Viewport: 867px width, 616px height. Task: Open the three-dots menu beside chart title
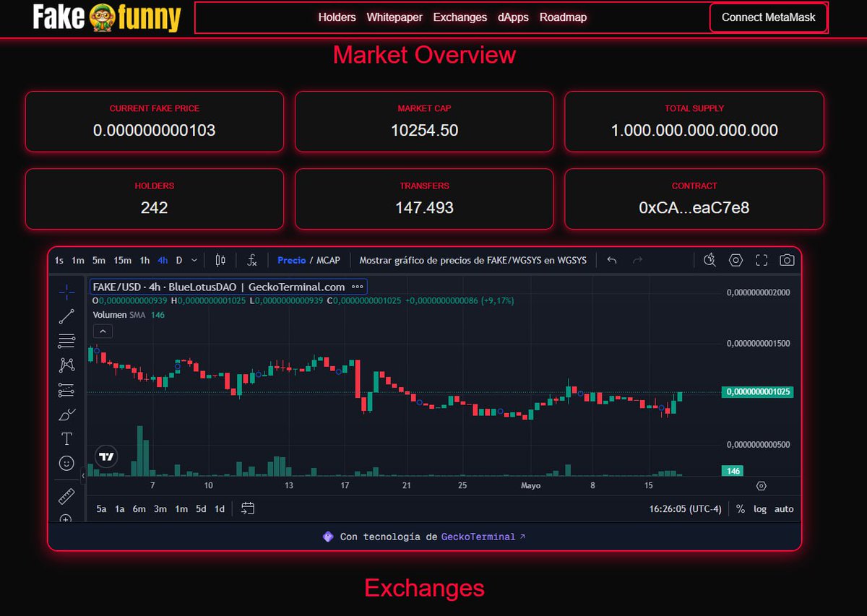(357, 287)
